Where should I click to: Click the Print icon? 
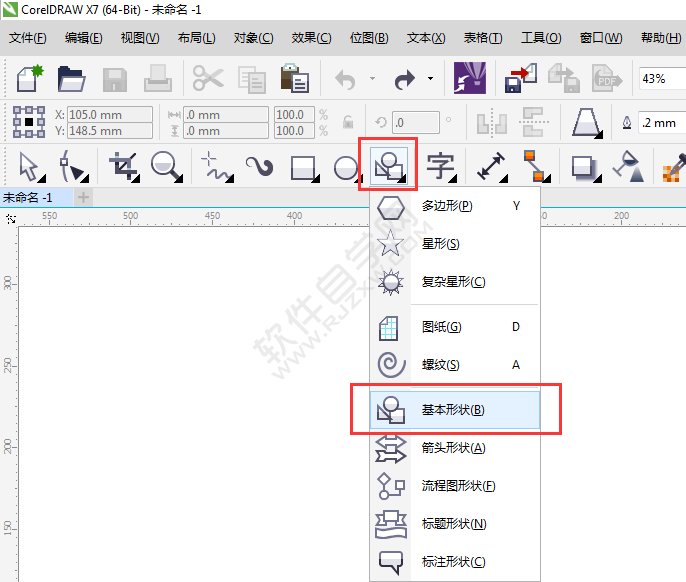(x=158, y=78)
